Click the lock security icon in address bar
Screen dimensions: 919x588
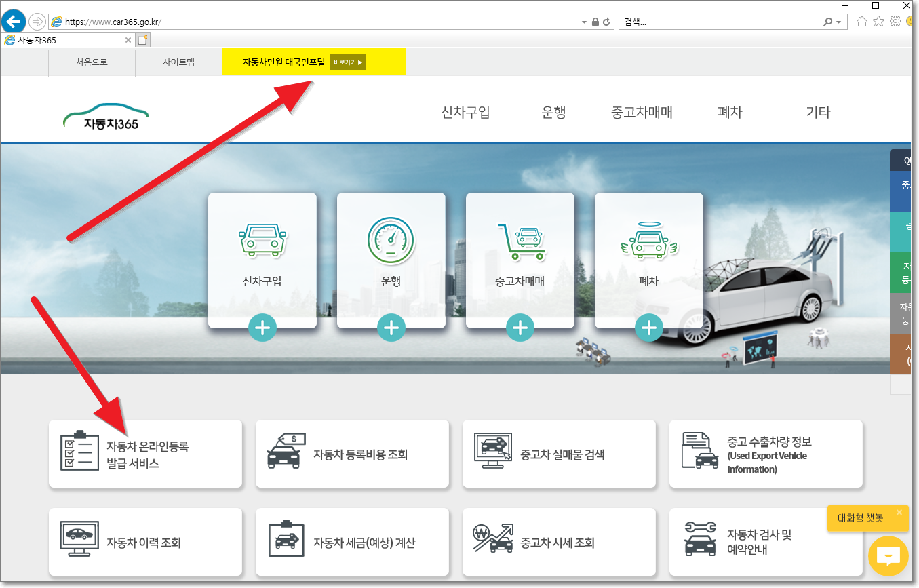click(595, 22)
